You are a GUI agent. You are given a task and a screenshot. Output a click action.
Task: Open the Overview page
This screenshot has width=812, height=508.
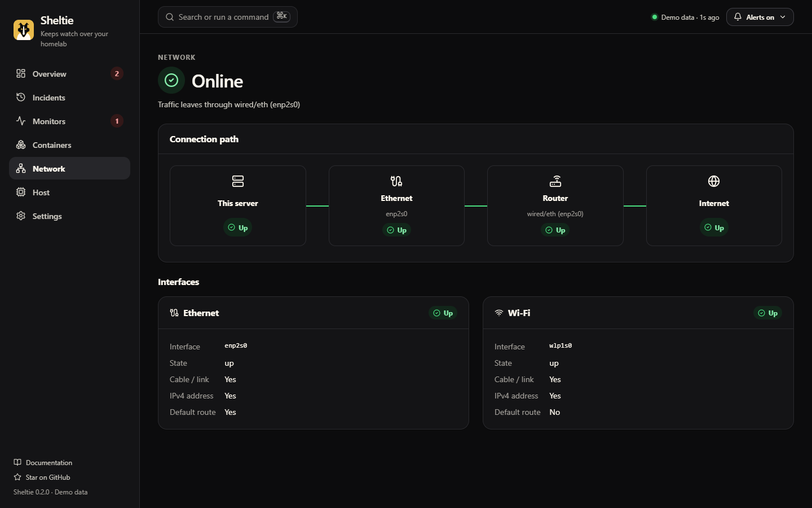tap(69, 73)
